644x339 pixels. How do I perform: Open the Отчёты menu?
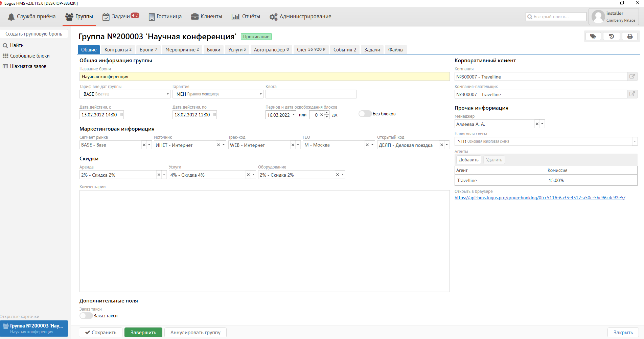[x=246, y=17]
